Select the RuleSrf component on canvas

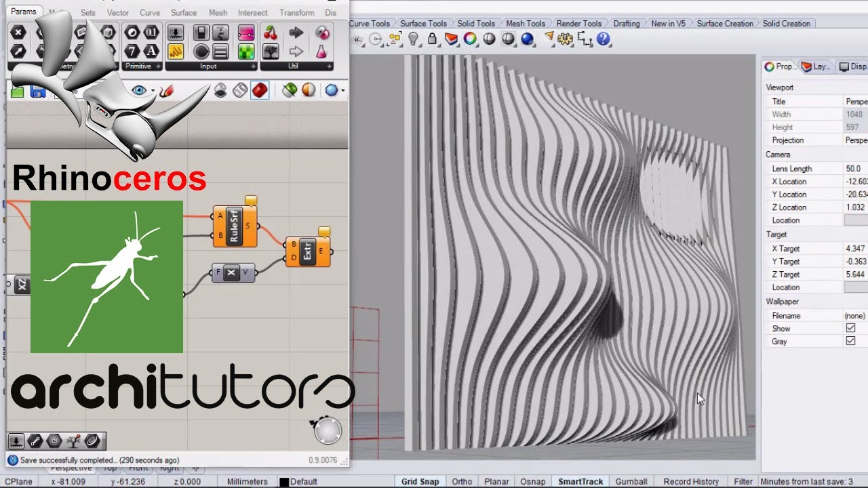[235, 226]
